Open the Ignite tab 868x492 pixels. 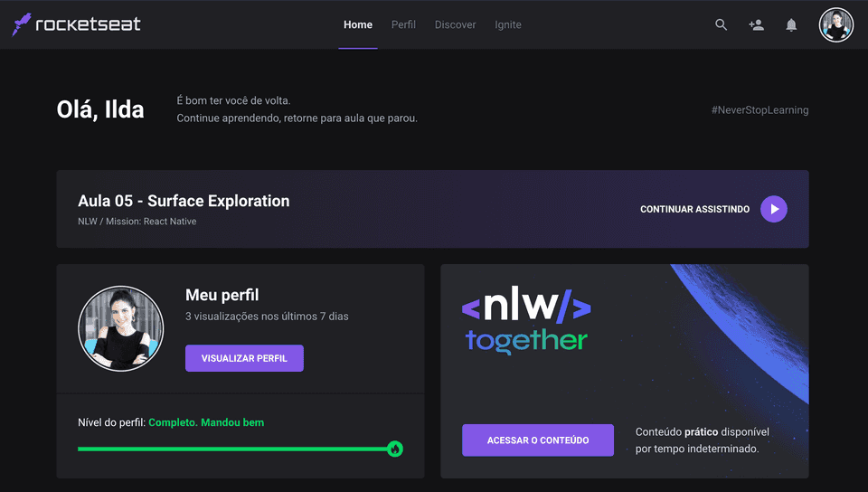tap(507, 25)
